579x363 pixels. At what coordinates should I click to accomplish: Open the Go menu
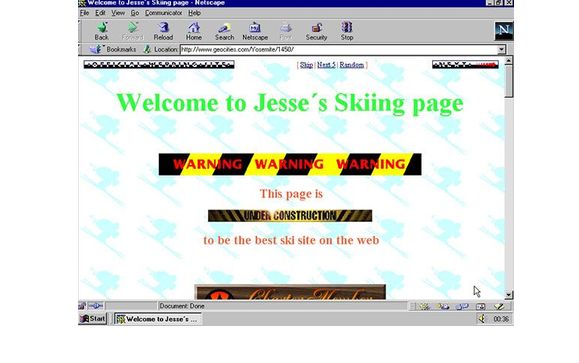click(x=135, y=13)
